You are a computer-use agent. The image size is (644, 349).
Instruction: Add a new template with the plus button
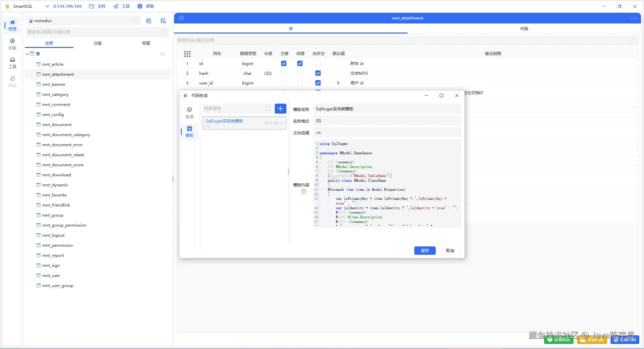[x=280, y=109]
